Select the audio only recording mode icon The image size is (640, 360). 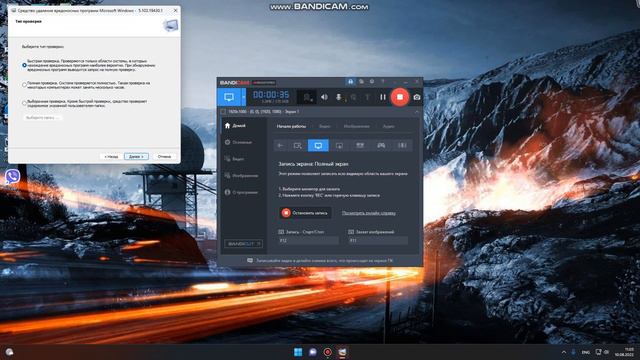[x=402, y=145]
